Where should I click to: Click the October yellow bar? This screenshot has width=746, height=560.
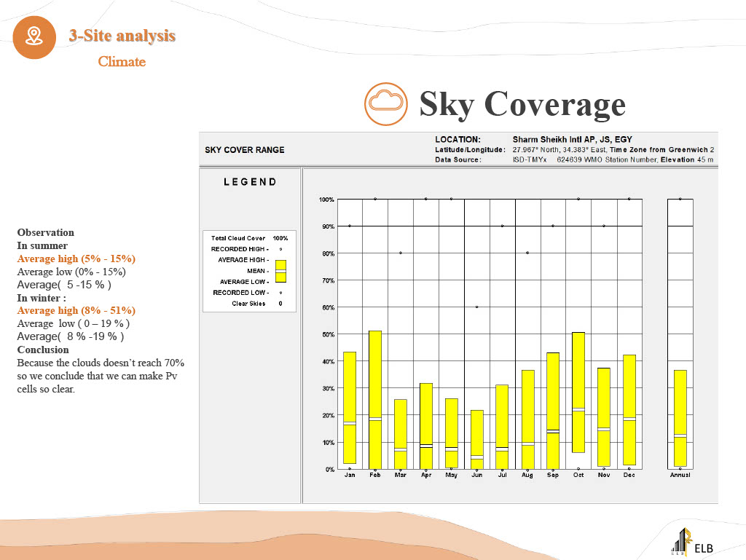[x=578, y=392]
